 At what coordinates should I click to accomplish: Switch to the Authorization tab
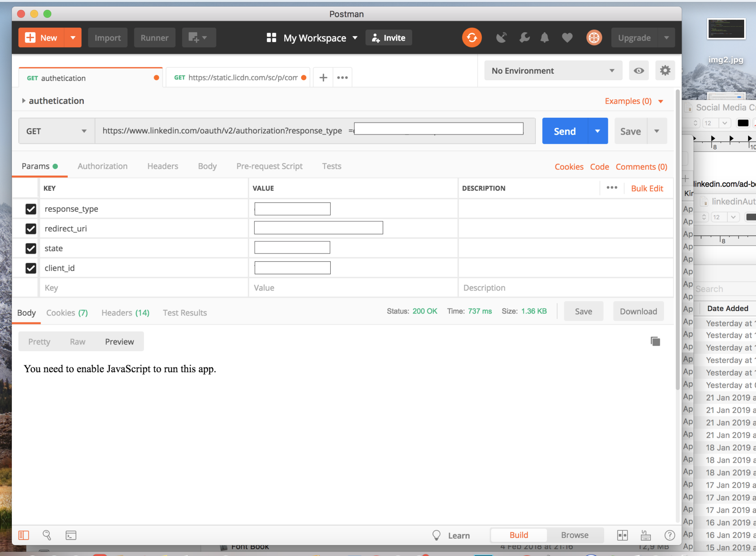click(103, 166)
